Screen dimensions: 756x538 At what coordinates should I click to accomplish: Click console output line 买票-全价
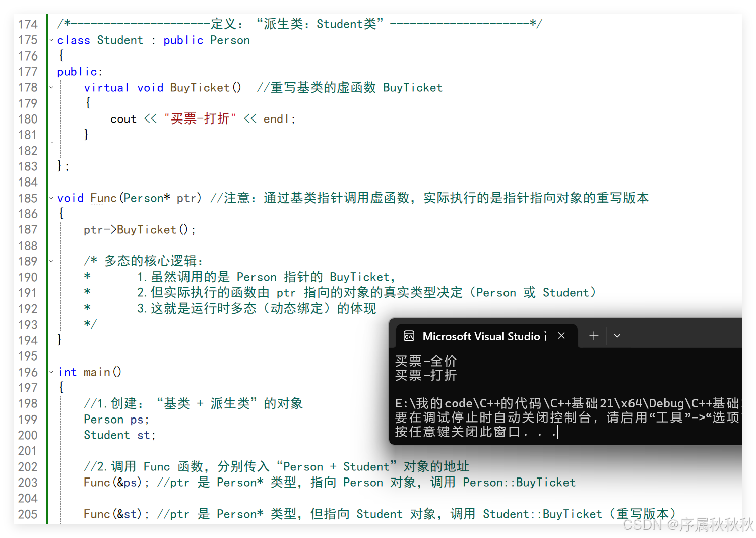click(x=426, y=361)
